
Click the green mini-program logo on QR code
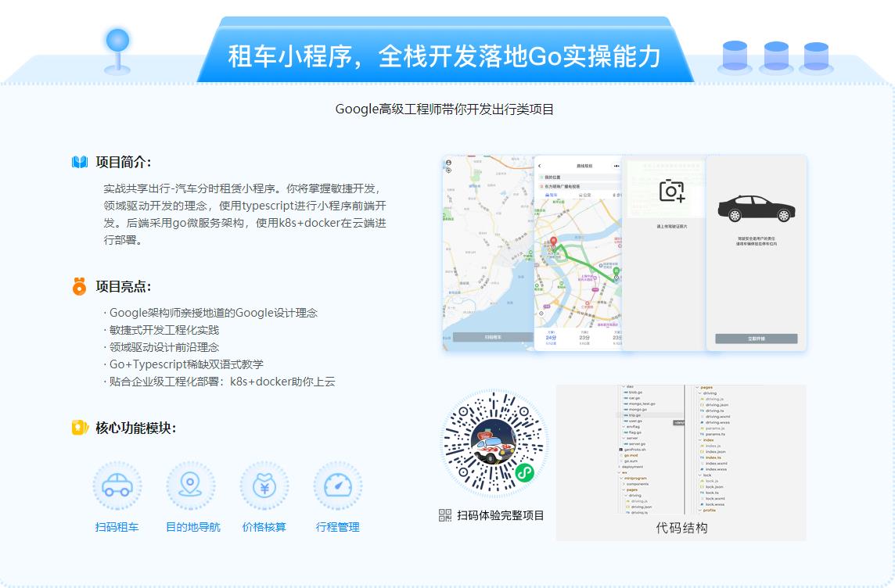524,472
